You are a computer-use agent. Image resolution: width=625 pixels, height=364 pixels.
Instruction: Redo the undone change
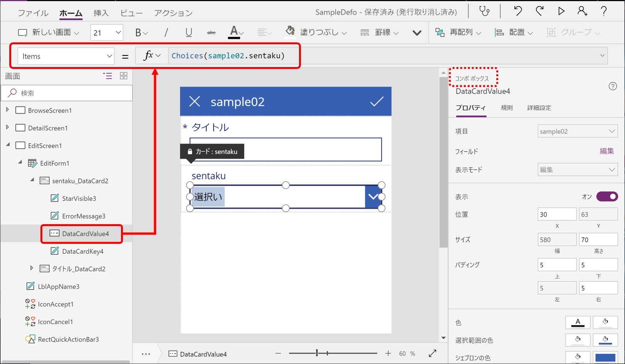coord(539,12)
